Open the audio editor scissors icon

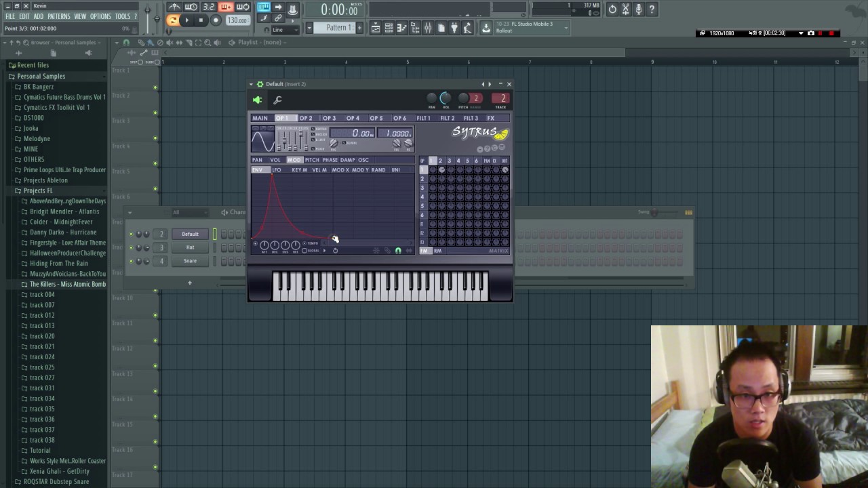(626, 9)
